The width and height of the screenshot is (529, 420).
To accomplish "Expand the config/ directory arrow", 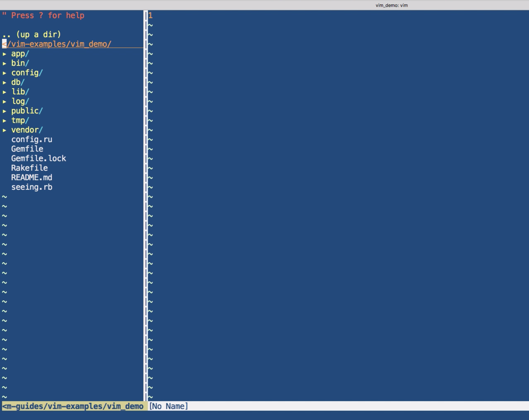I will 5,73.
